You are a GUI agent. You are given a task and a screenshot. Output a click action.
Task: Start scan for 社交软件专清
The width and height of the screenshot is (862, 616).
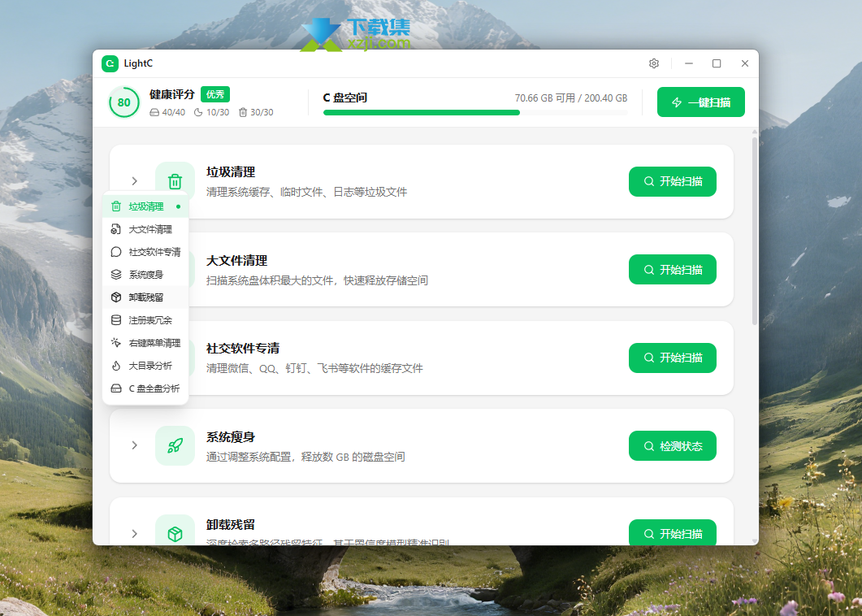point(673,358)
